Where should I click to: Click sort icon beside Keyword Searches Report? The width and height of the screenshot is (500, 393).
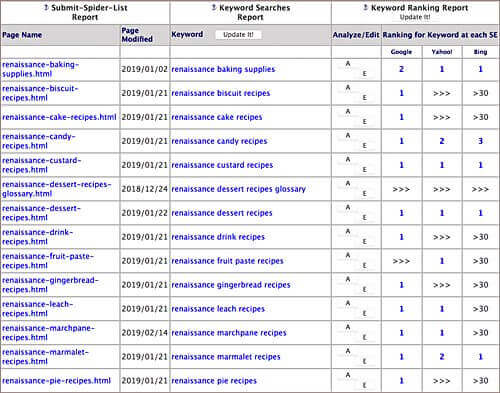(214, 7)
